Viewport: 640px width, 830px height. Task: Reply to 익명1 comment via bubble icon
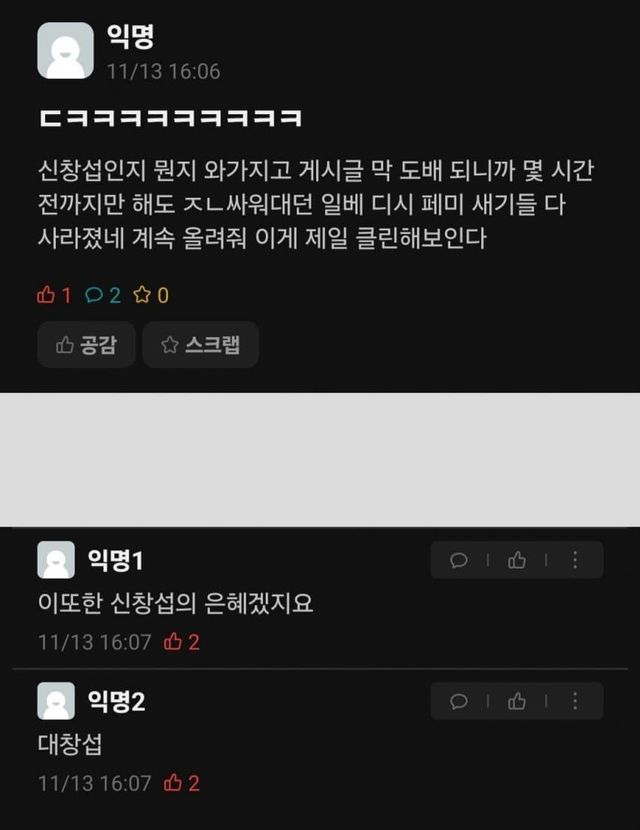[x=458, y=560]
